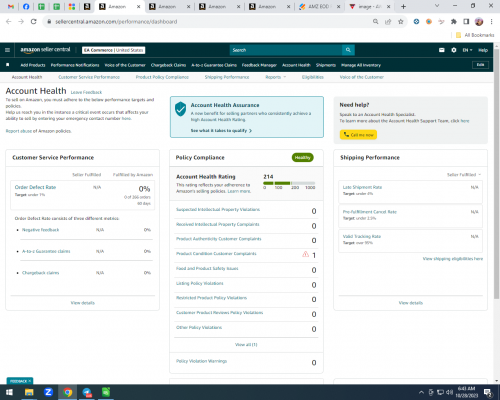Viewport: 500px width, 400px height.
Task: Click the Account Health Assurance shield icon
Action: point(180,109)
